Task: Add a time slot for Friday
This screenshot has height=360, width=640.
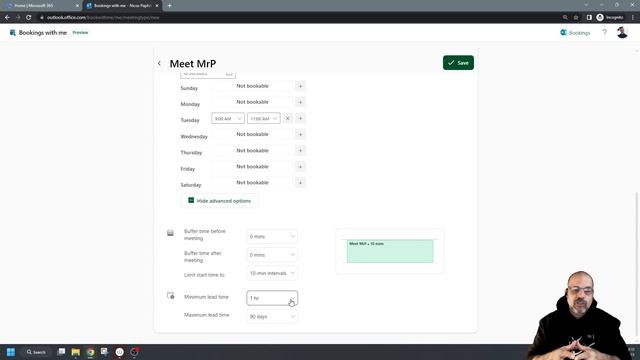Action: [x=300, y=167]
